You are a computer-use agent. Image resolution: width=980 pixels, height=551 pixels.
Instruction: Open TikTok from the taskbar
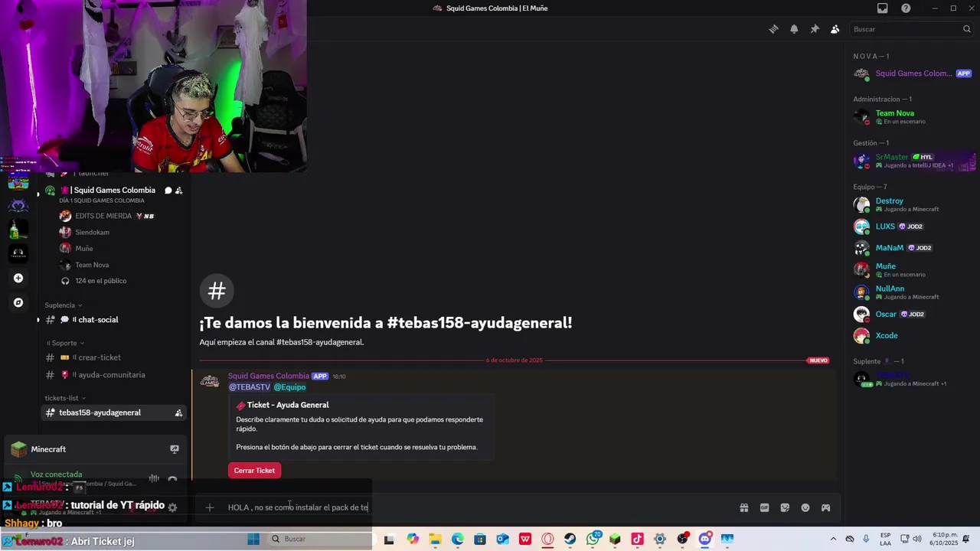[637, 539]
